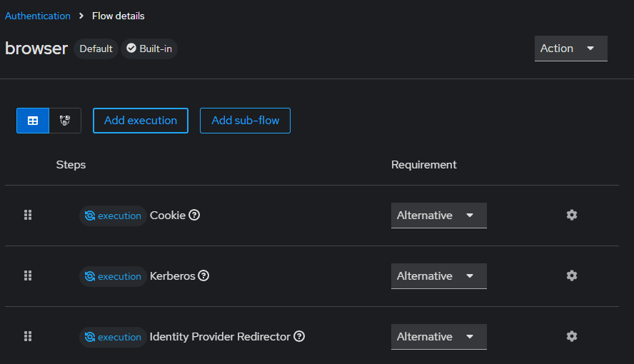This screenshot has width=634, height=364.
Task: Click the Built-in label badge
Action: pos(149,49)
